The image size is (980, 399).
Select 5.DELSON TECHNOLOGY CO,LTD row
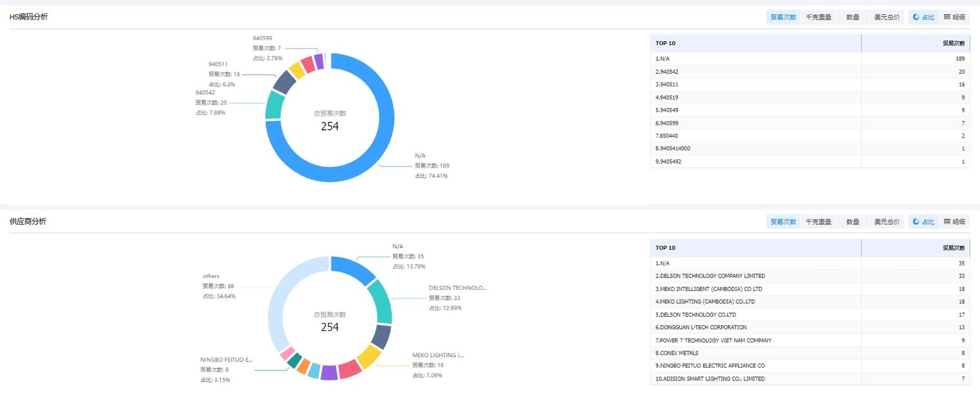pyautogui.click(x=810, y=314)
